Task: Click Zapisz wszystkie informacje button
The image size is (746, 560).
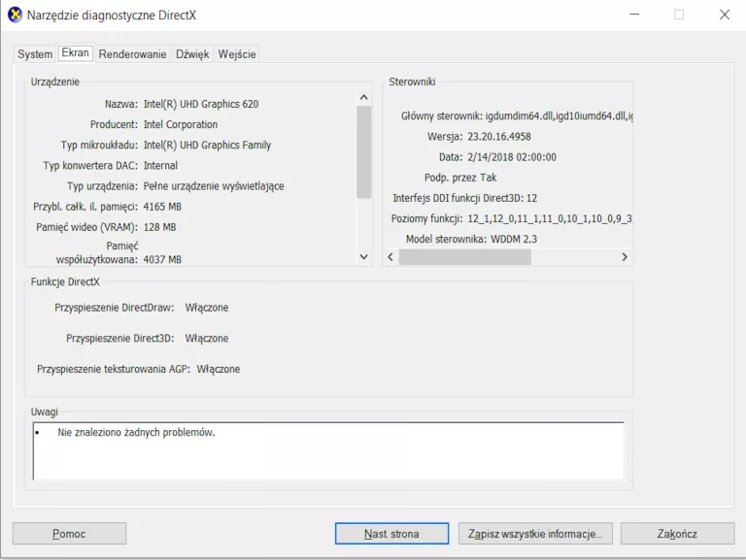Action: click(x=535, y=534)
